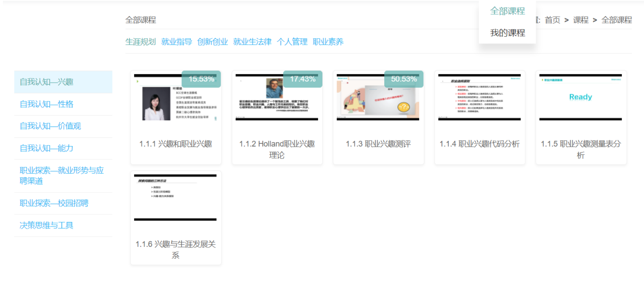Filter by 就业生法律 category
Viewport: 644px width, 285px height.
[252, 42]
